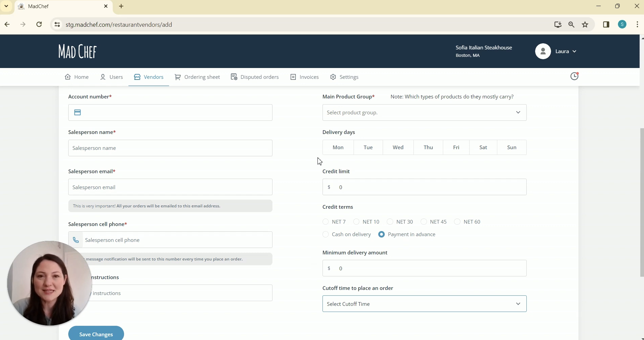Click the Settings gear icon
This screenshot has width=644, height=340.
click(x=333, y=77)
